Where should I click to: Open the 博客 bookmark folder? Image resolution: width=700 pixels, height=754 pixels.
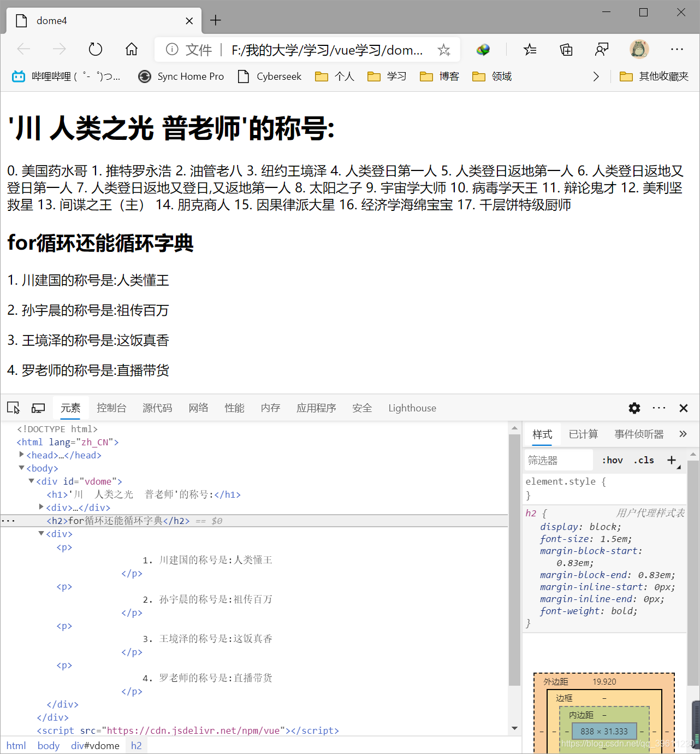coord(440,76)
